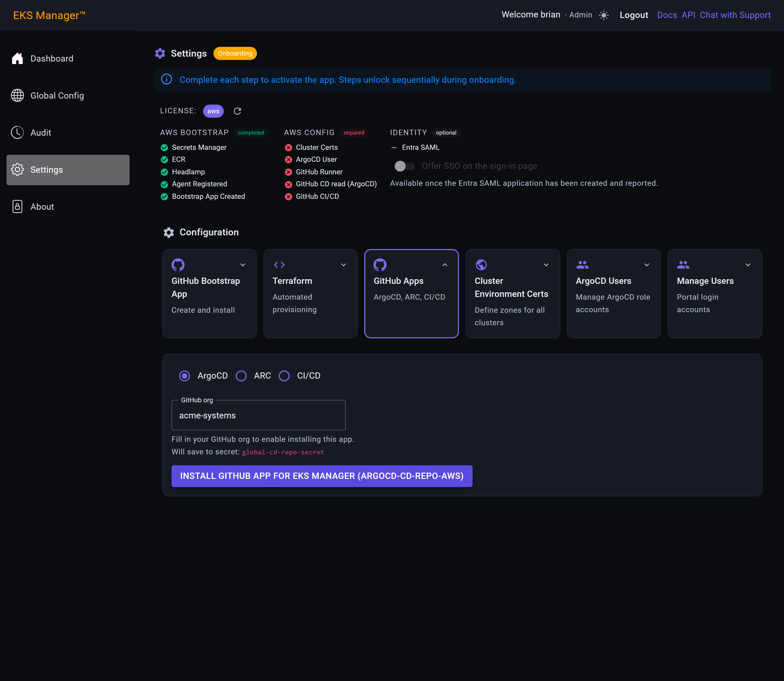Click the red X beside GitHub CI/CD
The height and width of the screenshot is (681, 784).
pos(288,196)
